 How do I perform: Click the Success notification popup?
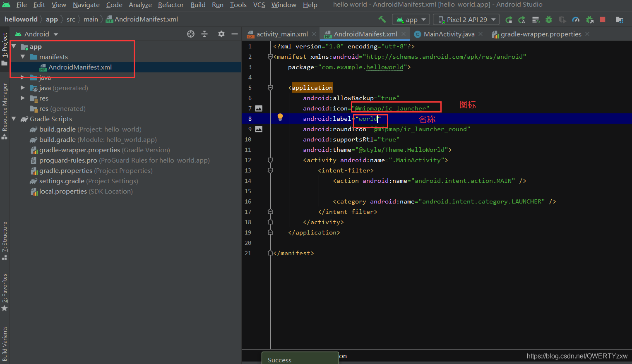pyautogui.click(x=300, y=358)
